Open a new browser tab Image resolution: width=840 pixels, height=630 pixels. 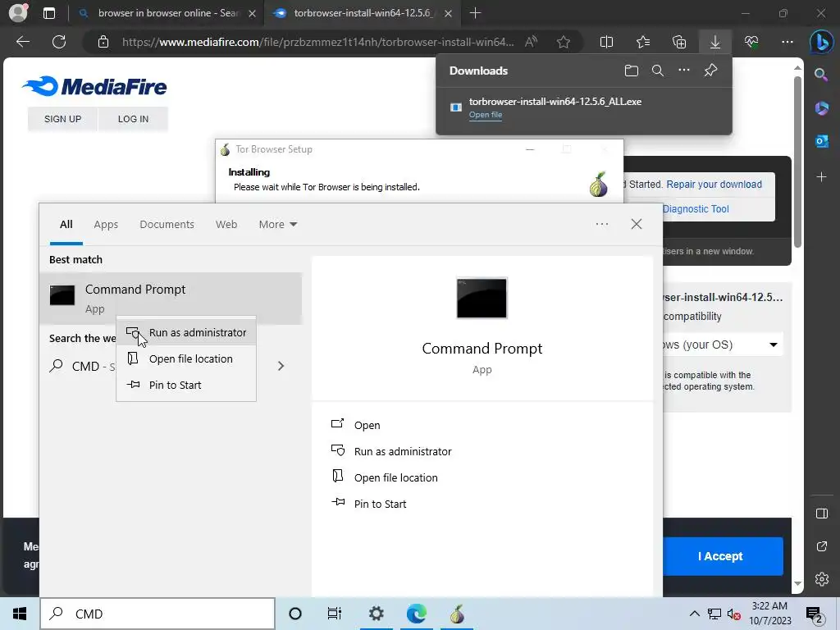click(x=475, y=13)
